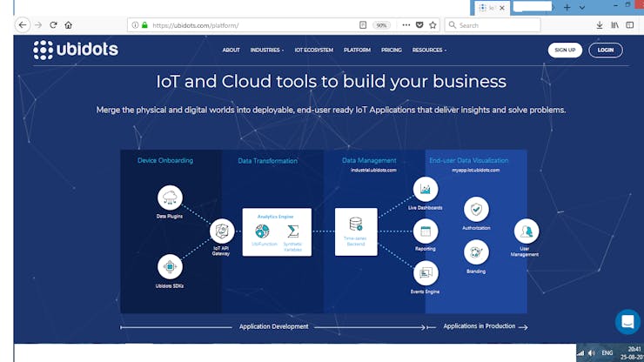644x362 pixels.
Task: Click the Applications in Production label
Action: pos(479,326)
